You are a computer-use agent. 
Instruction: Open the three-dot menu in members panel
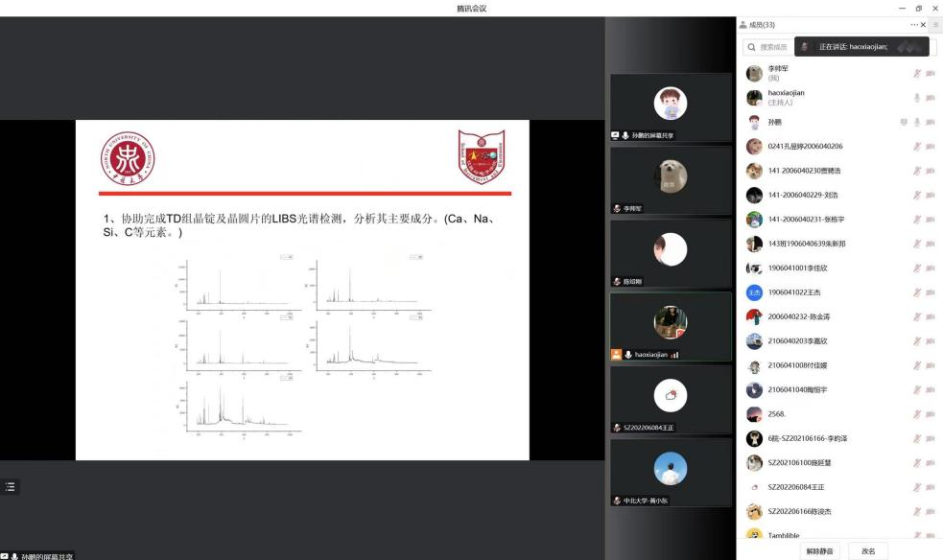pos(914,25)
